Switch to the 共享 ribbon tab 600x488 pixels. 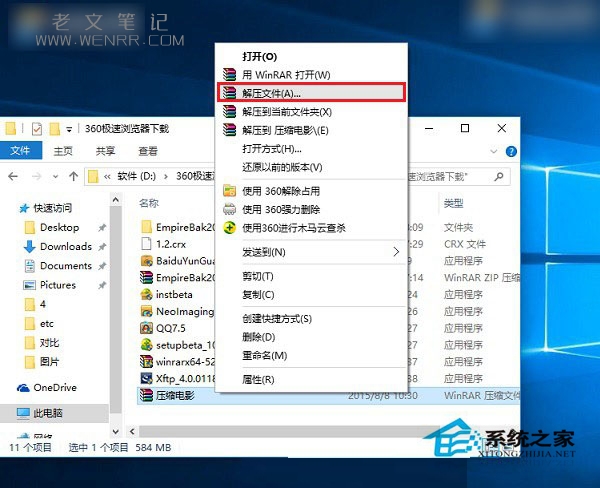point(105,151)
